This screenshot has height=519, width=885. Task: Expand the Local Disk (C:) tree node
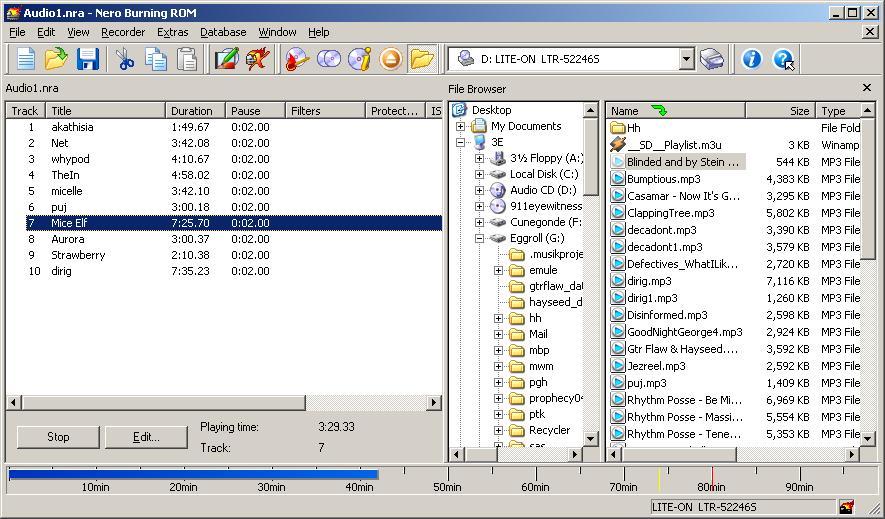479,174
